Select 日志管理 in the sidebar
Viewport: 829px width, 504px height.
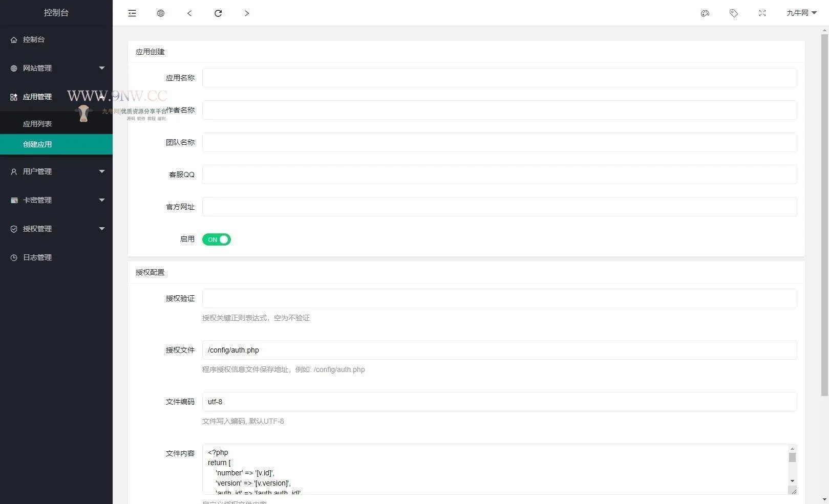(37, 257)
